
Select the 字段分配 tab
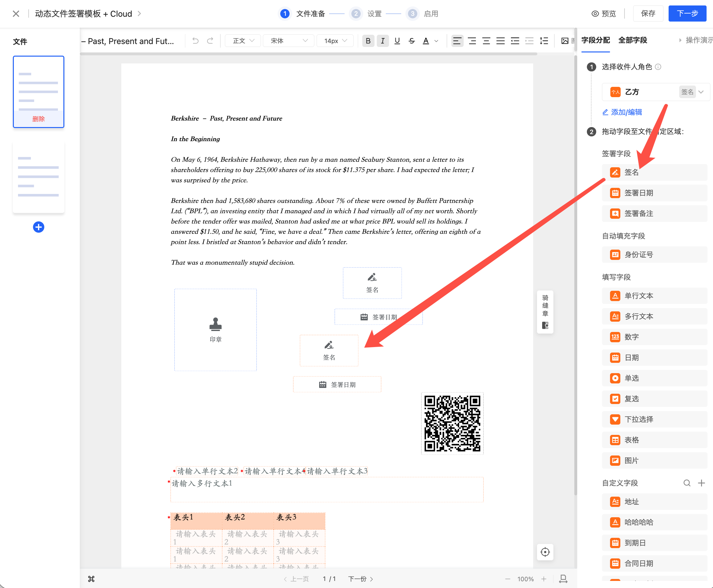[596, 40]
